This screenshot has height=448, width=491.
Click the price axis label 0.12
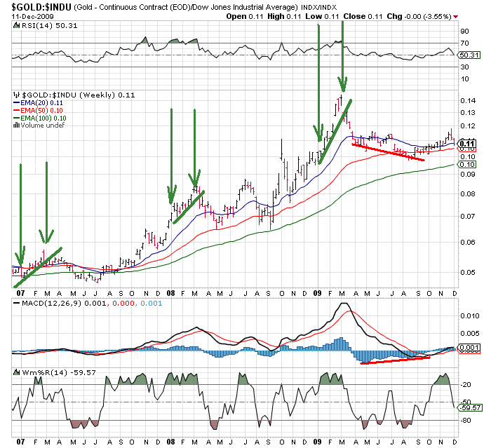pyautogui.click(x=468, y=126)
